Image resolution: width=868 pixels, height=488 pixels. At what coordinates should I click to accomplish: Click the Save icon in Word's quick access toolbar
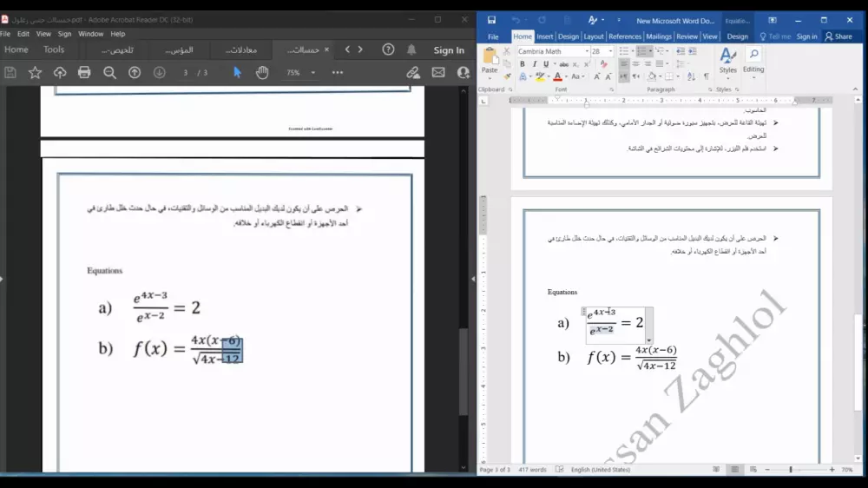tap(491, 20)
